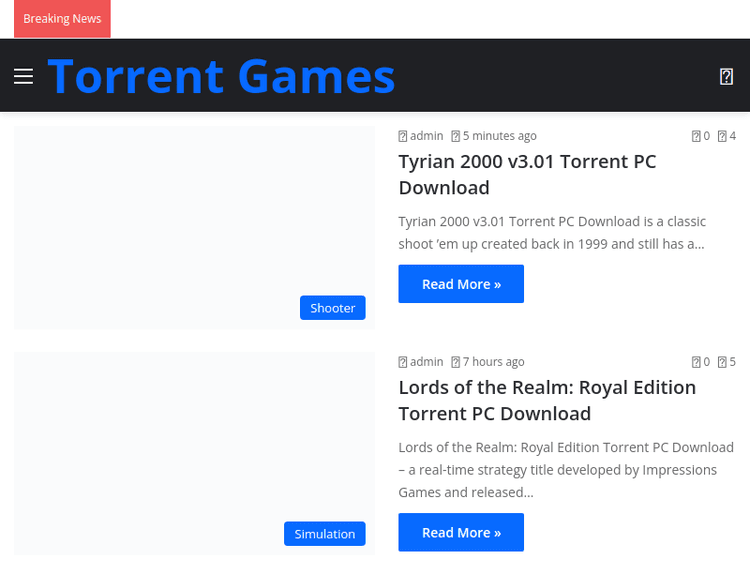This screenshot has width=750, height=563.
Task: Click clock icon next to '5 minutes ago'
Action: click(x=455, y=136)
